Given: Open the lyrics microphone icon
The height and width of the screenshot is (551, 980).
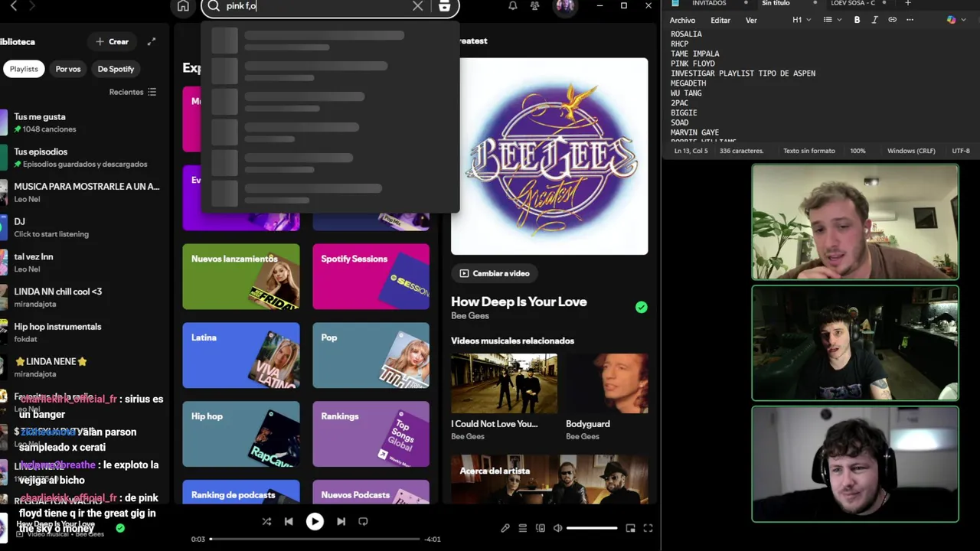Looking at the screenshot, I should click(505, 528).
